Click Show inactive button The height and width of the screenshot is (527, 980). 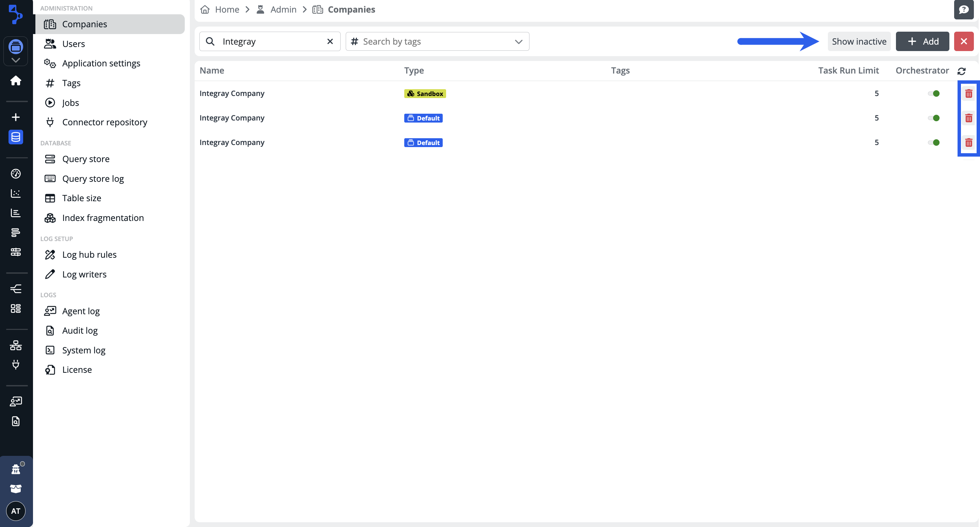(x=859, y=42)
